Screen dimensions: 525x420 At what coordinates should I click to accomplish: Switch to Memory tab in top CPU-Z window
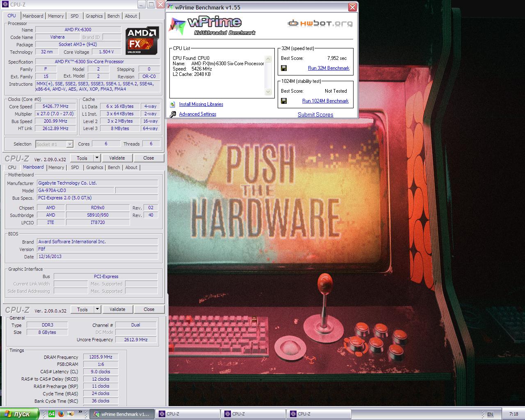56,16
